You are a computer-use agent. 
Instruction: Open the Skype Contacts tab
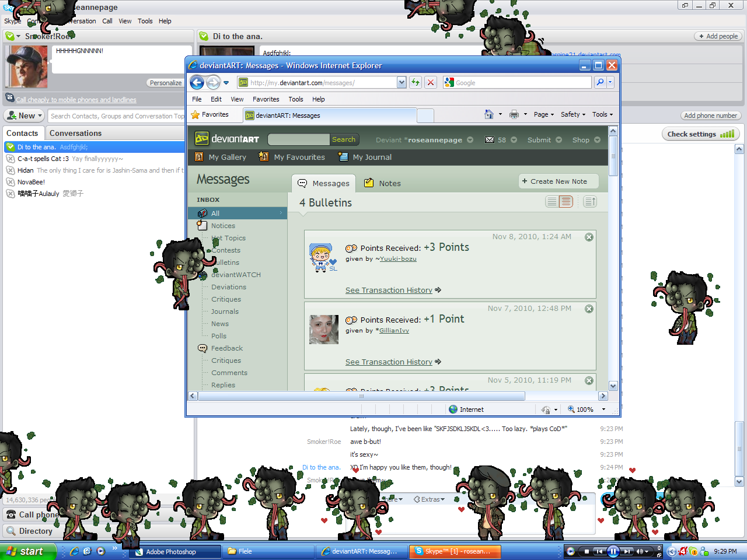tap(22, 133)
